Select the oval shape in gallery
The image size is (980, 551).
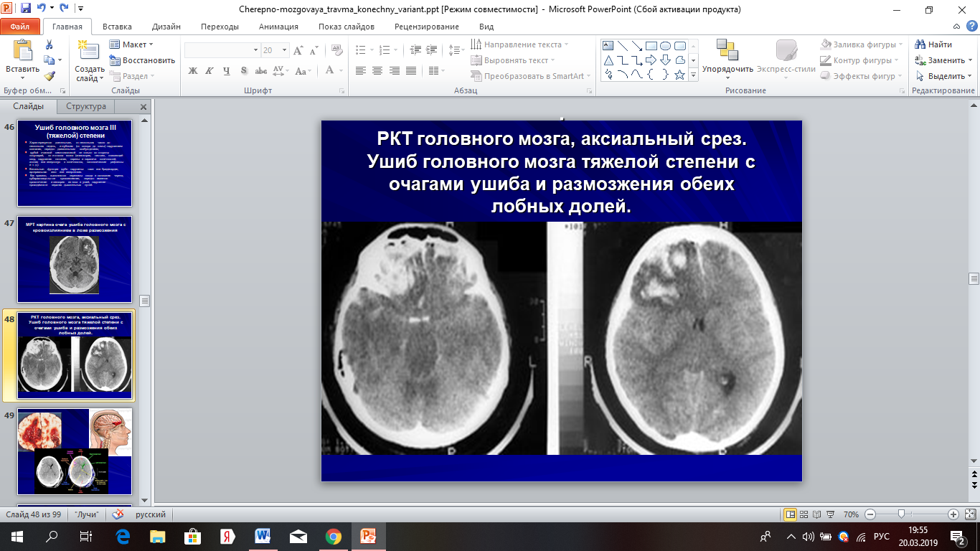pos(665,45)
